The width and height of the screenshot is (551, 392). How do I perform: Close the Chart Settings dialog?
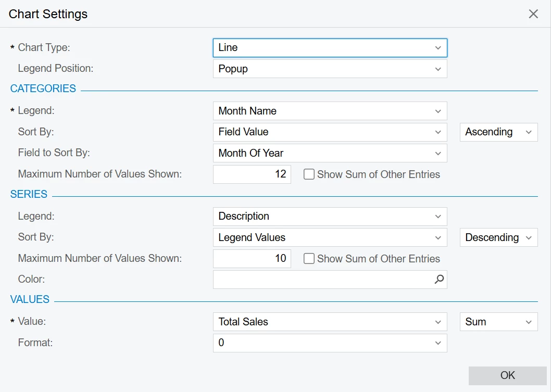pyautogui.click(x=533, y=14)
